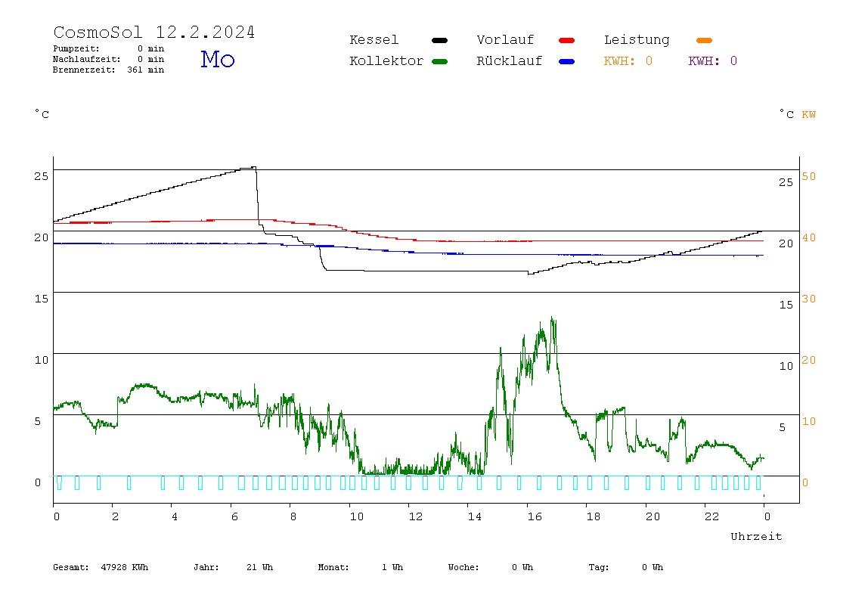Click the Monat 1 Wh value
This screenshot has width=868, height=614.
tap(392, 567)
